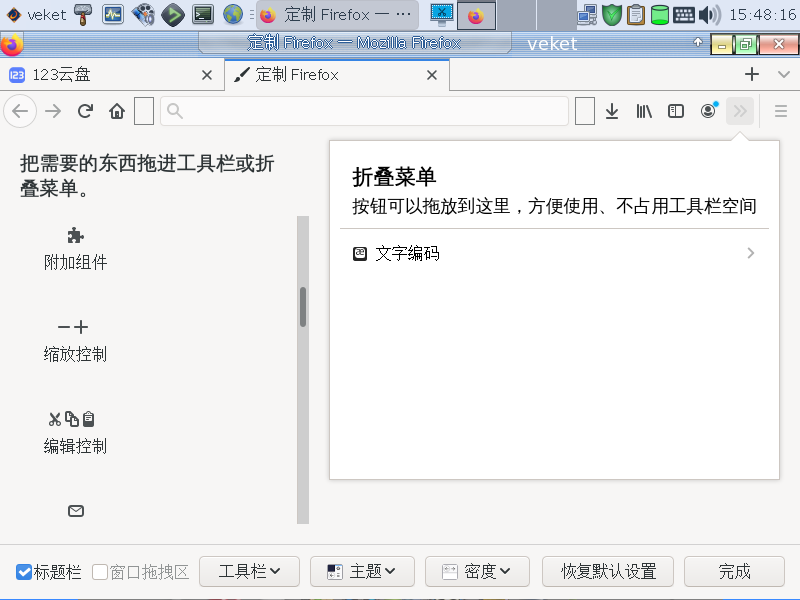The height and width of the screenshot is (600, 800).
Task: Toggle the 标题栏 checkbox
Action: pos(23,572)
